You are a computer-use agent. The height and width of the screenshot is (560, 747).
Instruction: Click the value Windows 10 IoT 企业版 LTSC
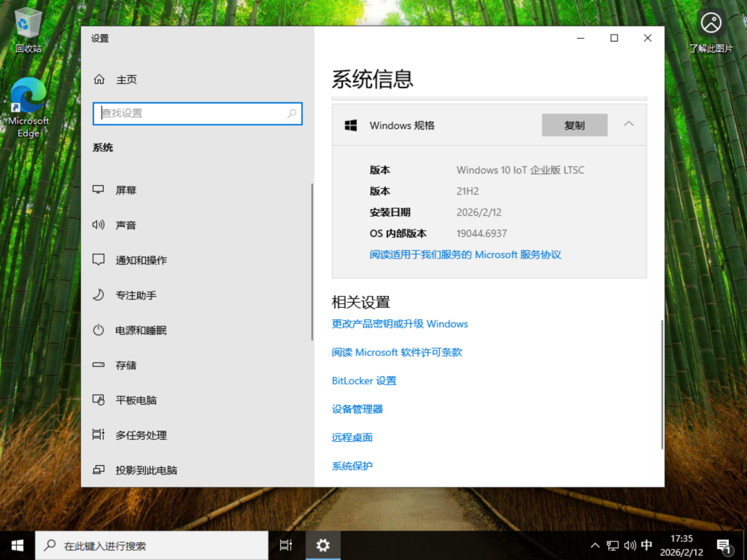click(x=520, y=170)
